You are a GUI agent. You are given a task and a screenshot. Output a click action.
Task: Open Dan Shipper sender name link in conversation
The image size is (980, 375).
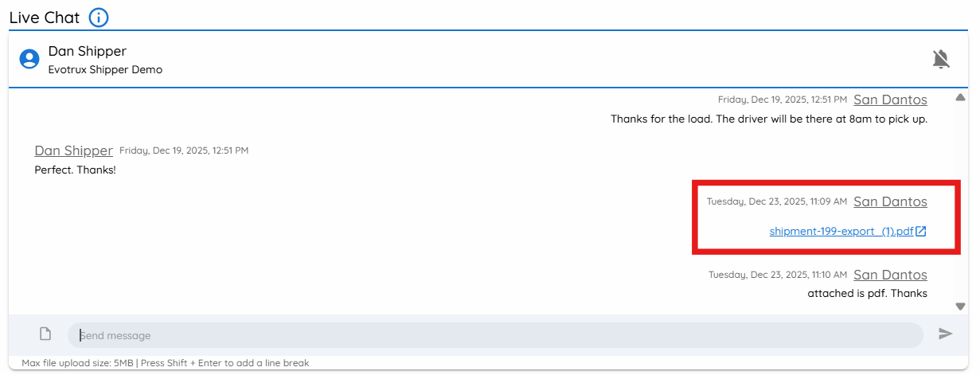73,150
